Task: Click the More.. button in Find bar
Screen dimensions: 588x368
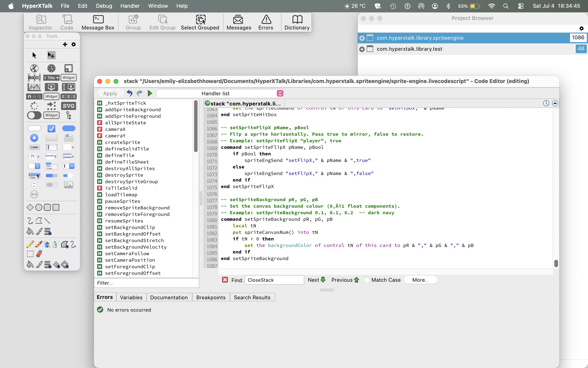Action: tap(420, 280)
